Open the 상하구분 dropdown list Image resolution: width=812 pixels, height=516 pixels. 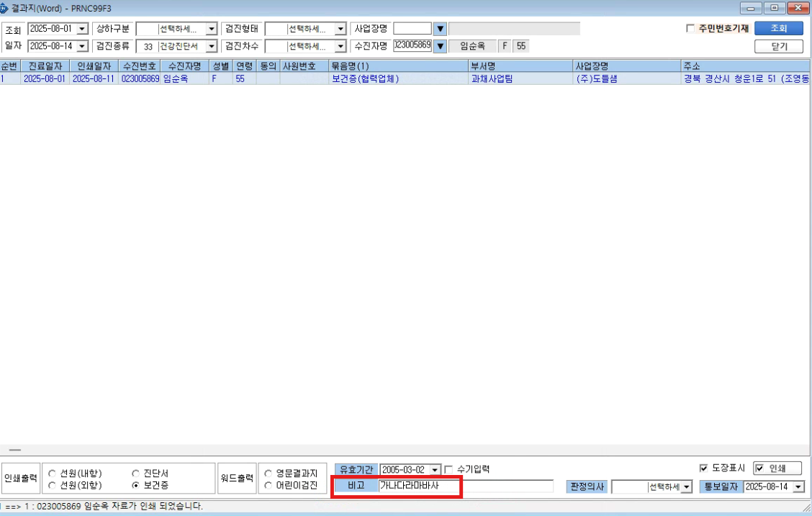(x=212, y=29)
